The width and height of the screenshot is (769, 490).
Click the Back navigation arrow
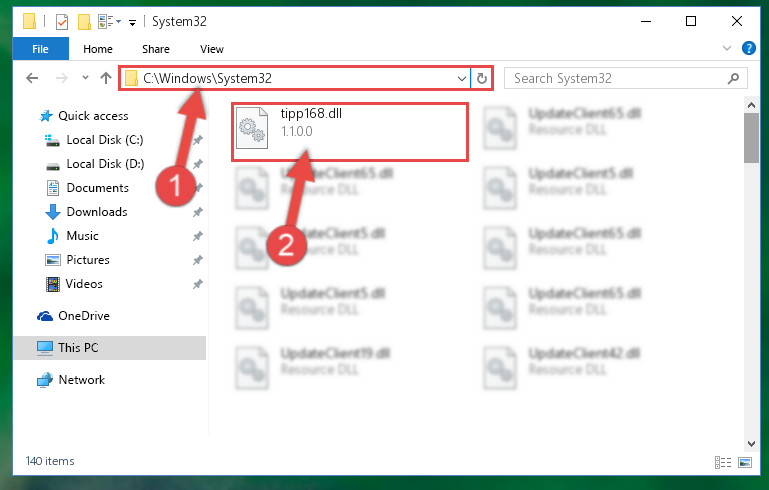pos(32,78)
